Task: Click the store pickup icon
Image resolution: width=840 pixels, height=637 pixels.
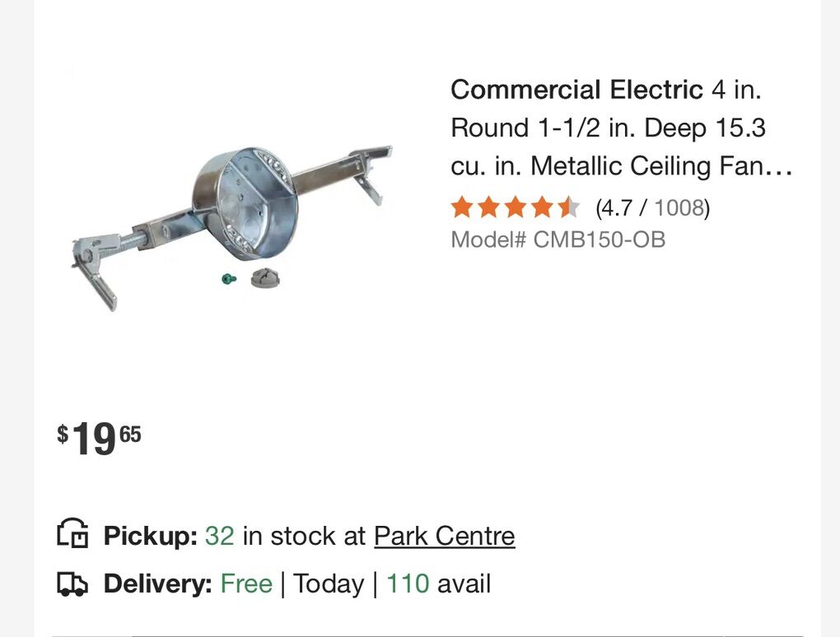Action: pyautogui.click(x=72, y=534)
